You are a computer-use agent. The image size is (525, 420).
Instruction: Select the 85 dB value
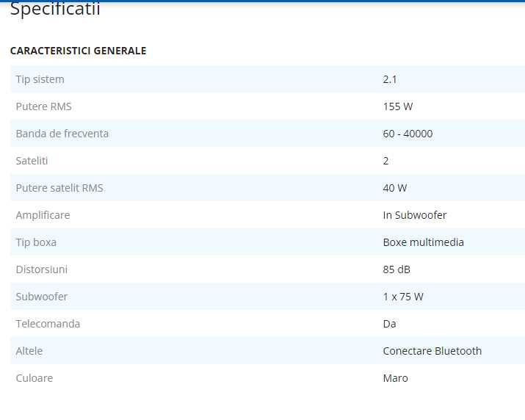[397, 269]
